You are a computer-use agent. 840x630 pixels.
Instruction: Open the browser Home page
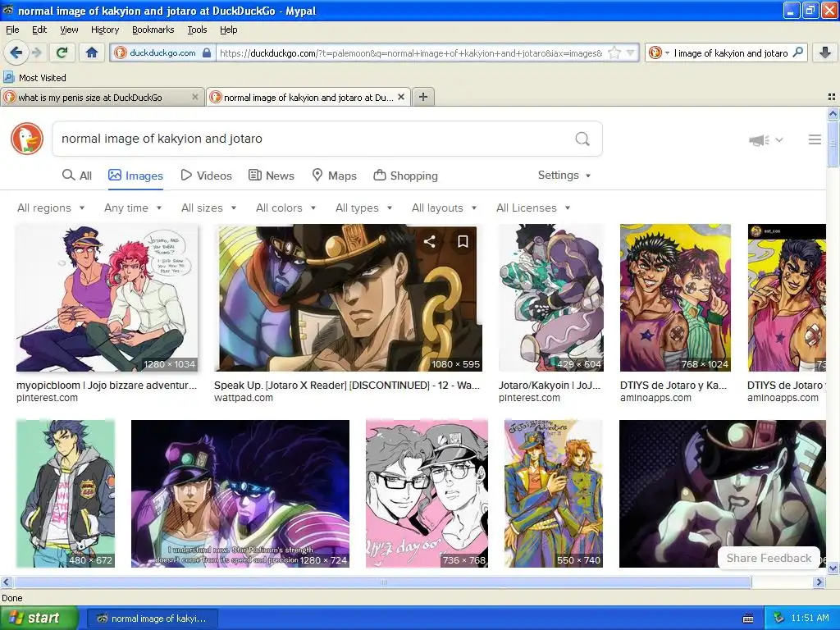[x=92, y=52]
